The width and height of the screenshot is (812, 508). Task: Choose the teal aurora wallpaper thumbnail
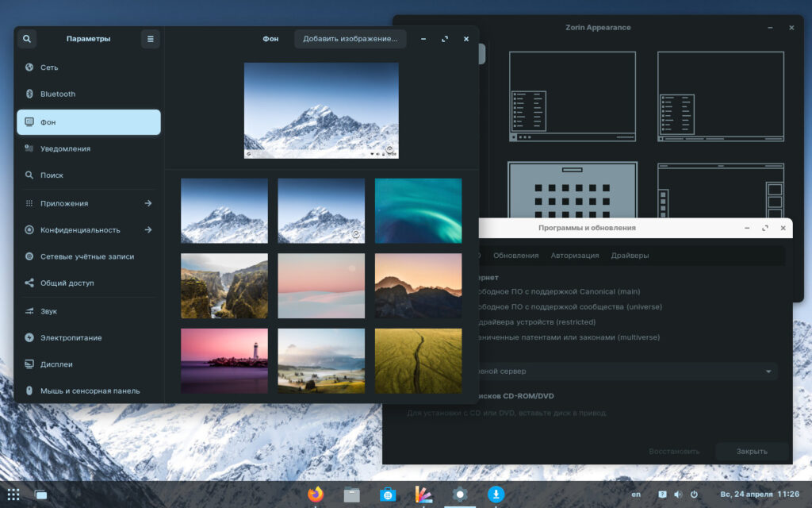tap(418, 210)
